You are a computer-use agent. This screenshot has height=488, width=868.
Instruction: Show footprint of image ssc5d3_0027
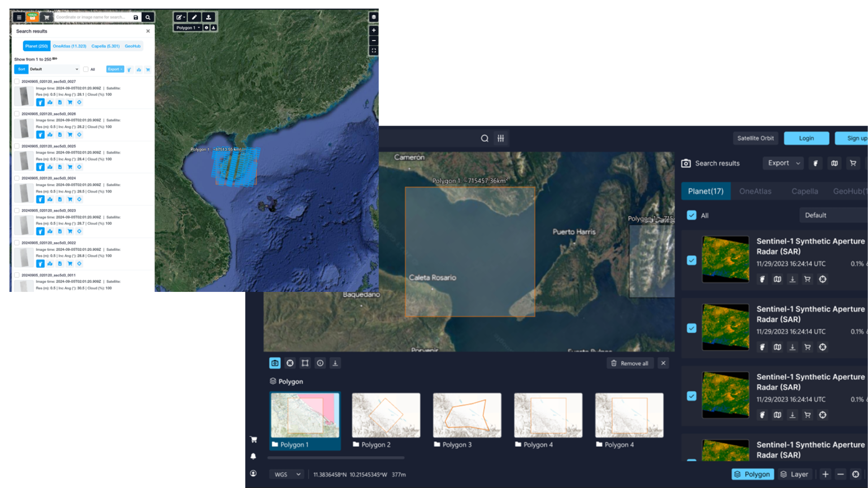tap(40, 103)
